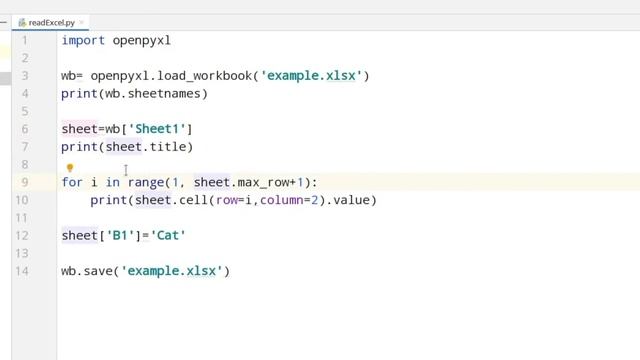Click the 'row' argument on line 10

click(227, 200)
